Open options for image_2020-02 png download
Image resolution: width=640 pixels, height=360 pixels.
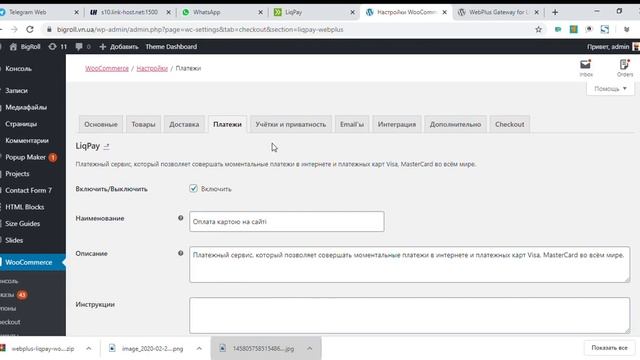tap(199, 348)
